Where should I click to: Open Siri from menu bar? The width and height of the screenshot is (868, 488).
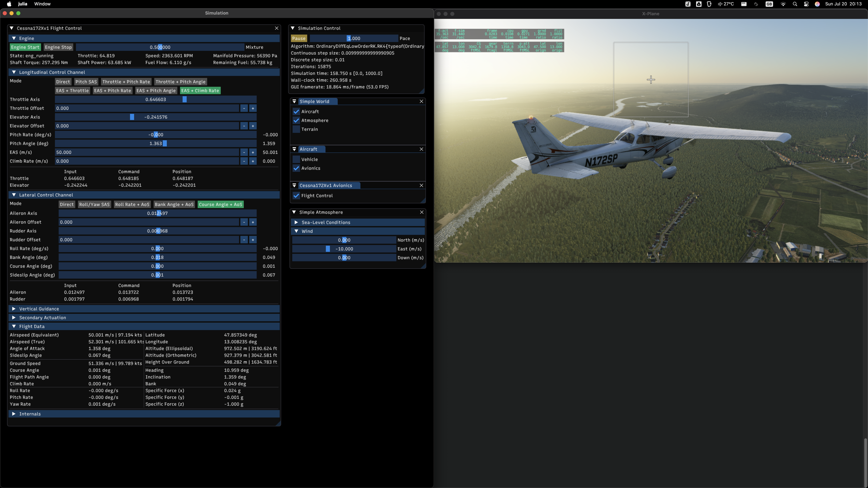click(817, 4)
